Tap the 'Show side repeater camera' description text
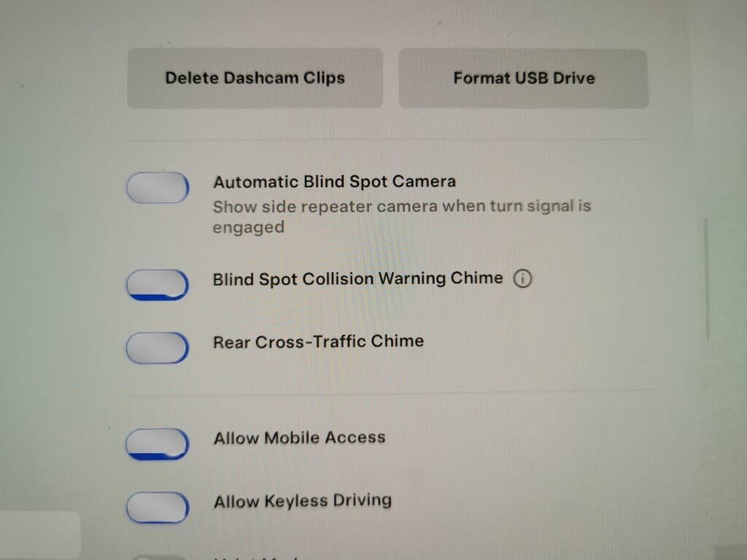Screen dimensions: 747x560 402,217
